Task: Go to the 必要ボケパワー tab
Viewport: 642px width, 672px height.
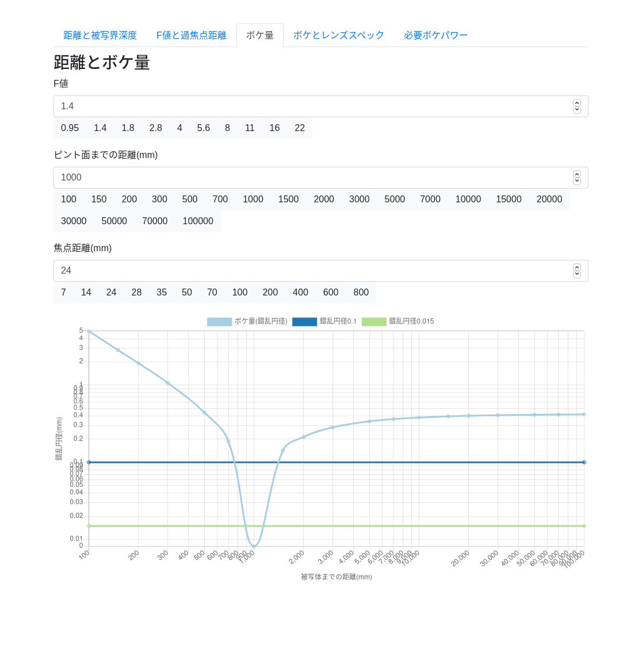Action: pos(435,35)
